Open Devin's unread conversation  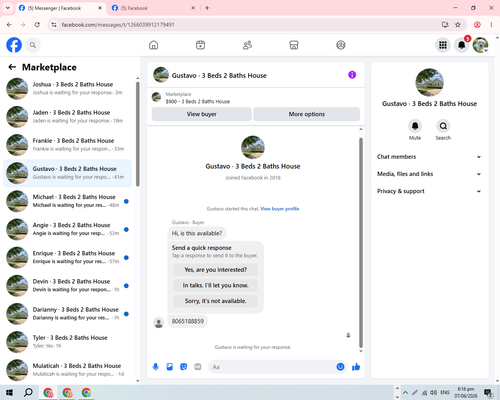coord(67,286)
